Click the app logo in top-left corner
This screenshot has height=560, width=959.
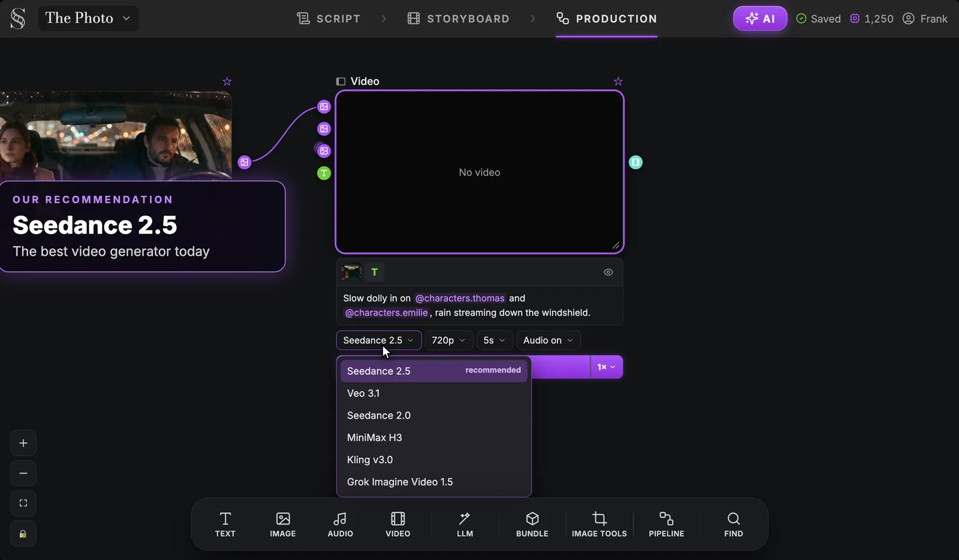click(18, 19)
